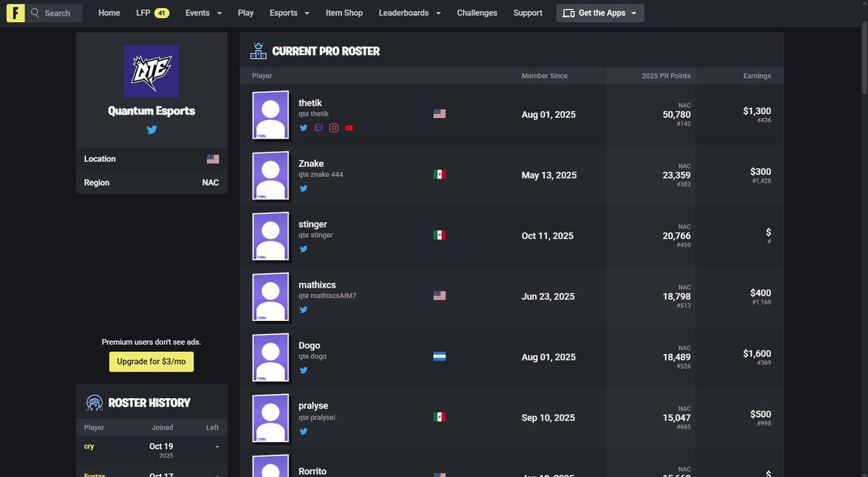Screen dimensions: 868x477
Task: Open Dogo's Twitter icon
Action: 304,370
